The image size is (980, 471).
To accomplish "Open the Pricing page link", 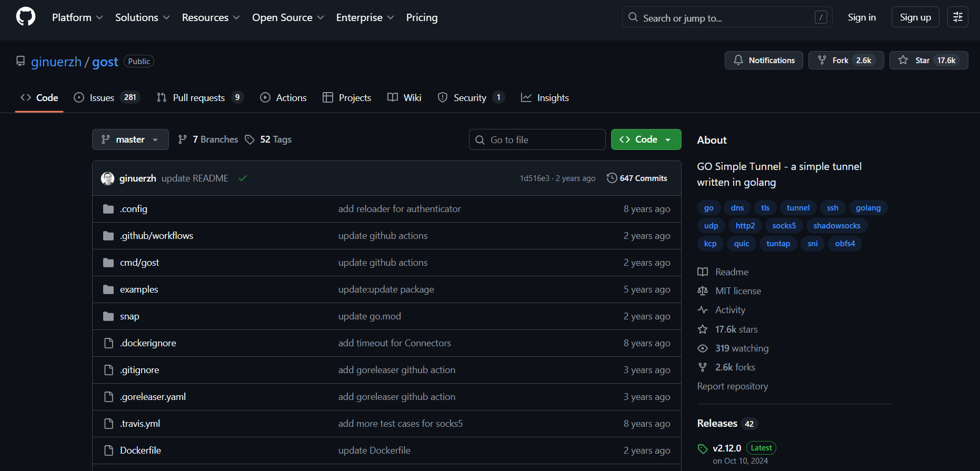I will [422, 17].
